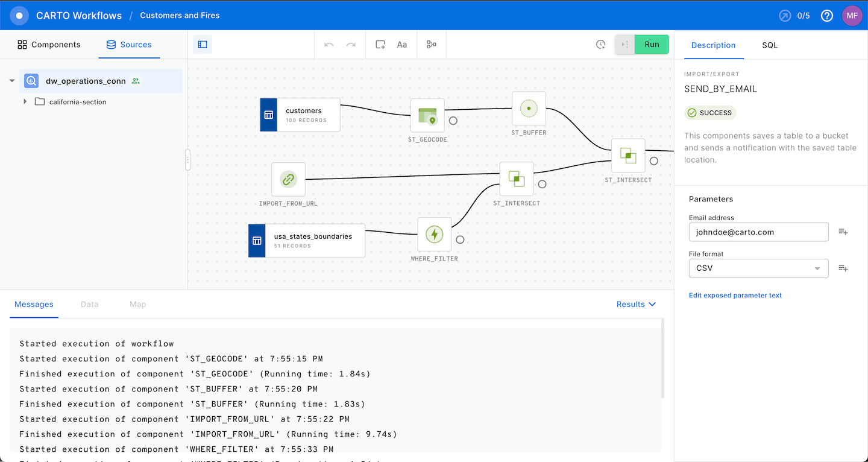Screen dimensions: 868x462
Task: Open workflow execution history via the clock icon
Action: (x=600, y=44)
